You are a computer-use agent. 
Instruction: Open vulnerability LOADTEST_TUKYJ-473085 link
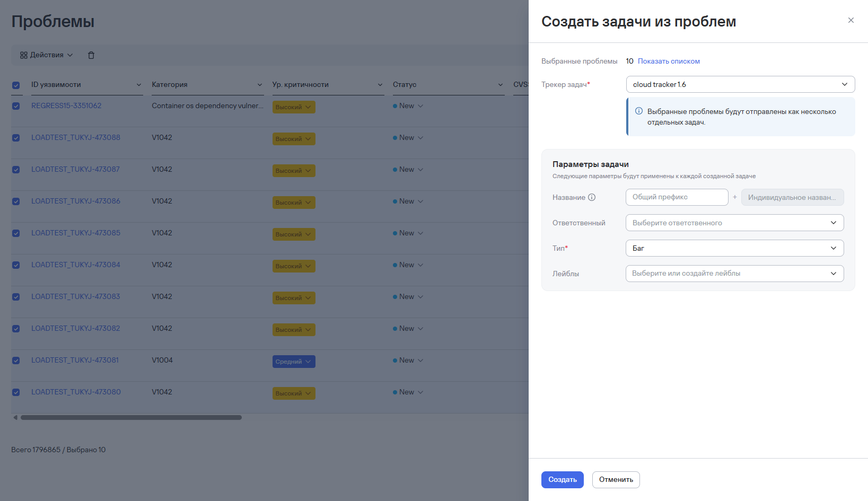click(76, 233)
